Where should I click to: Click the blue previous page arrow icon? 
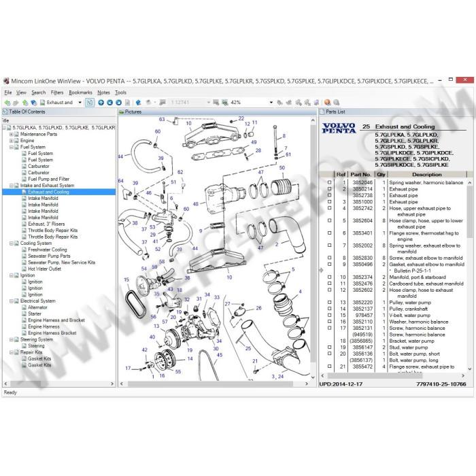tap(110, 103)
